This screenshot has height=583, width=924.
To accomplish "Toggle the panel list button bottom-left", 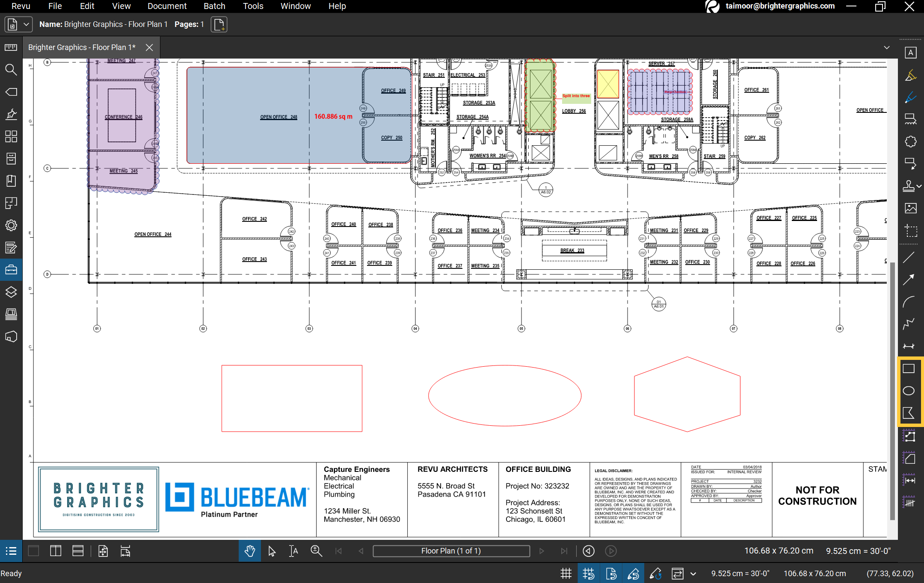I will [11, 551].
